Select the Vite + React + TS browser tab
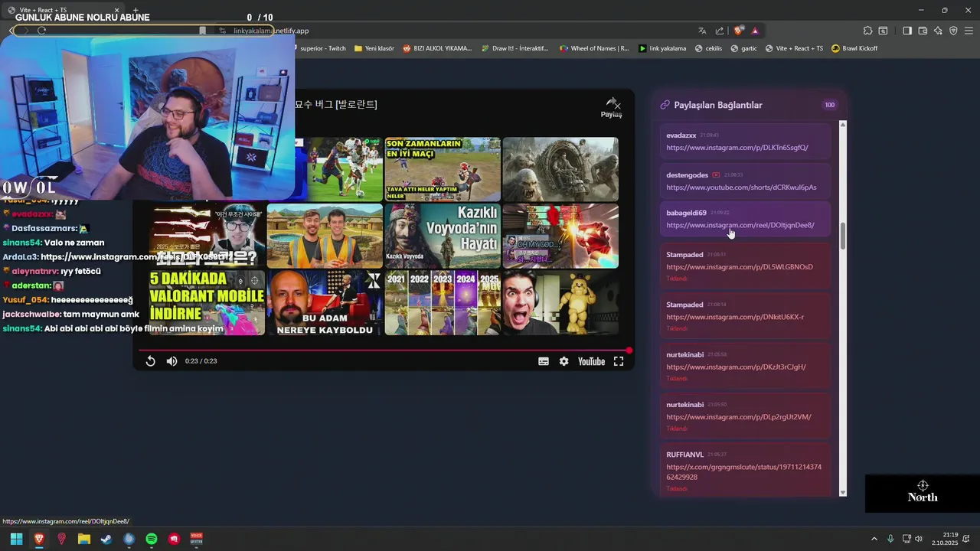The height and width of the screenshot is (551, 980). tap(64, 10)
